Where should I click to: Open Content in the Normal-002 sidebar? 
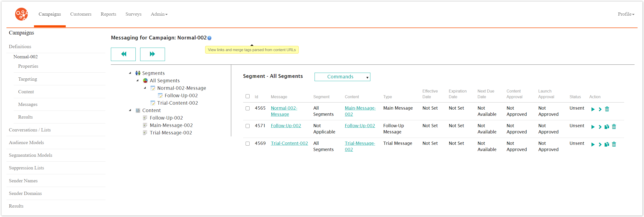coord(26,92)
